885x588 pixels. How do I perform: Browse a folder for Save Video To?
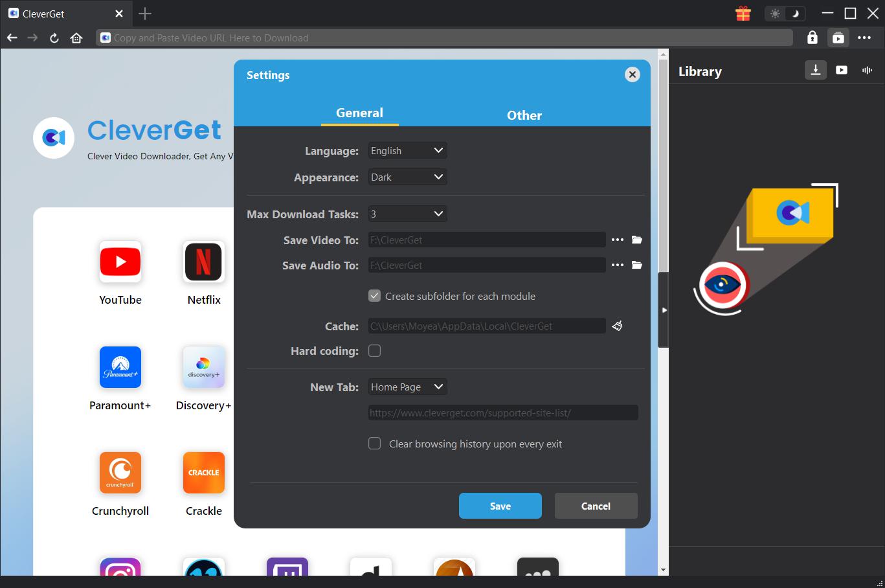click(x=636, y=239)
